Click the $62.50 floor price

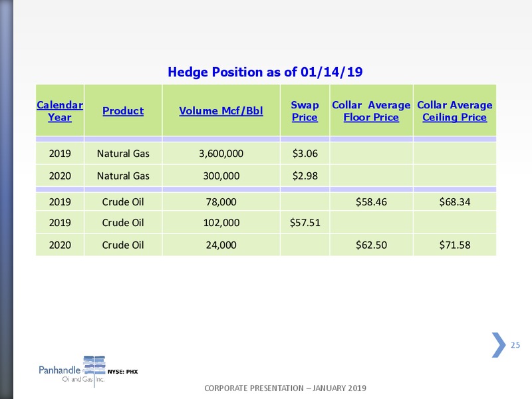(371, 245)
